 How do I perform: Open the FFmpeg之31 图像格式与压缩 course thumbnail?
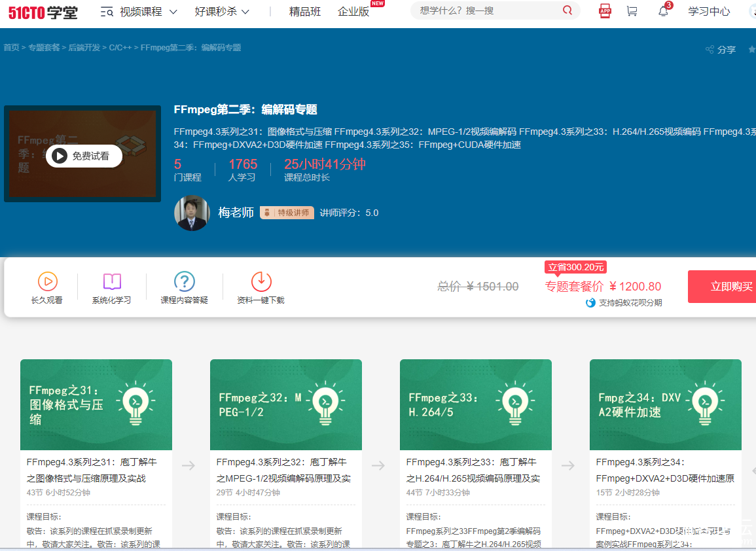point(96,404)
